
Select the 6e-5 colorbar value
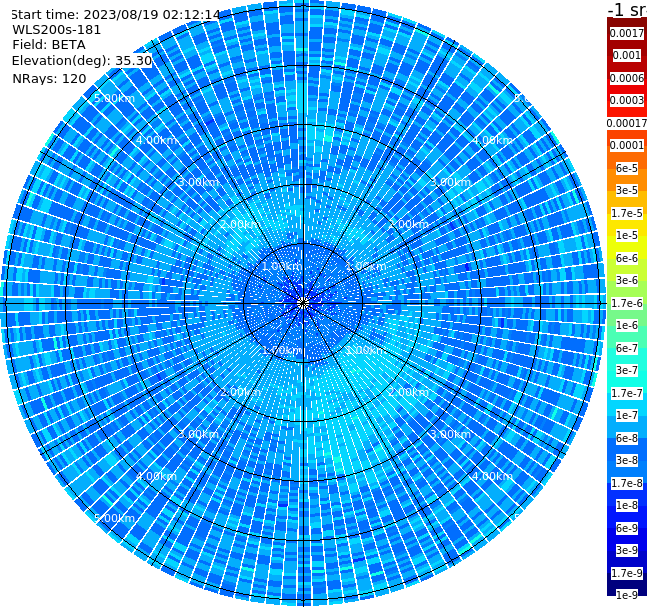point(627,168)
